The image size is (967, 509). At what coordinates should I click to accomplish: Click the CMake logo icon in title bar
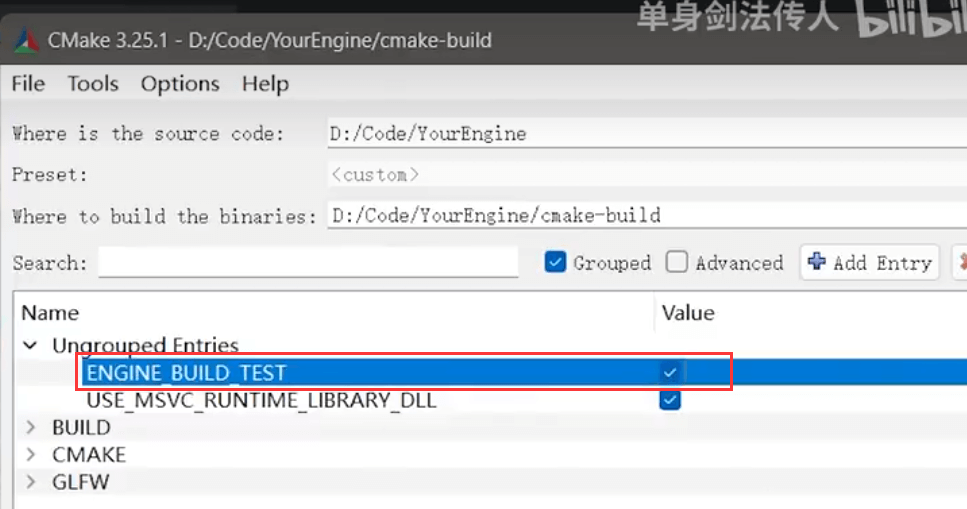point(26,41)
